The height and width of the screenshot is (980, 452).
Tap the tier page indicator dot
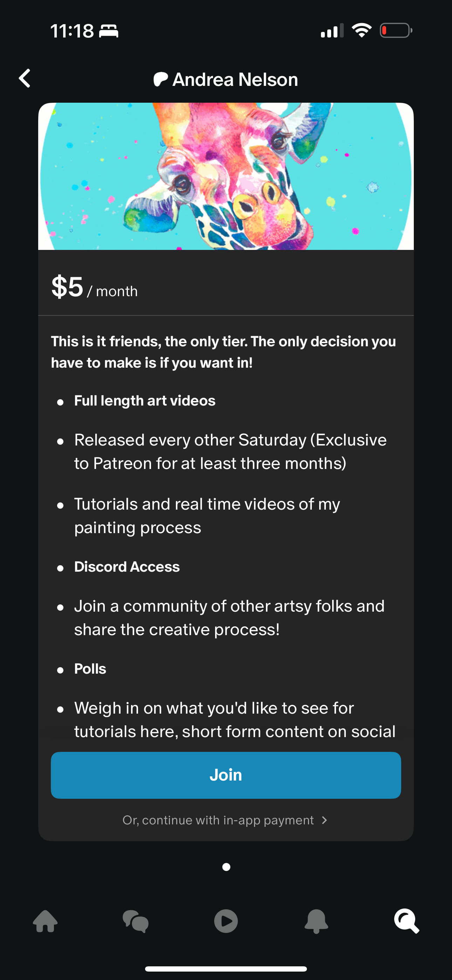tap(226, 867)
